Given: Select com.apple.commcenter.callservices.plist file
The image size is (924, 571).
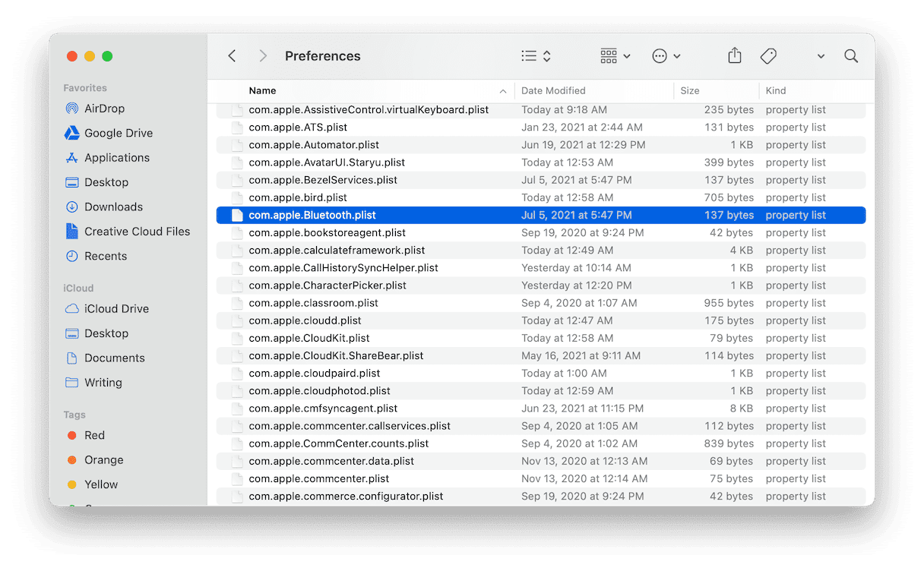Looking at the screenshot, I should point(541,426).
